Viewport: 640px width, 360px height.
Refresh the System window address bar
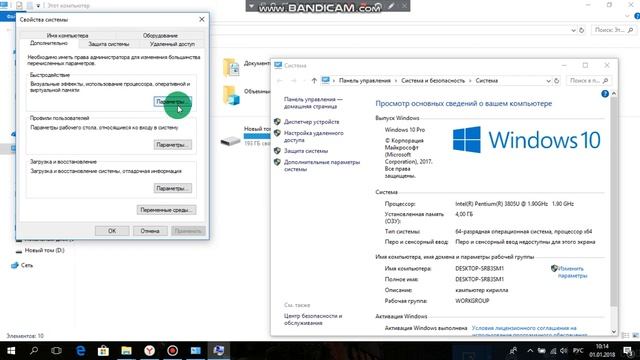[556, 81]
